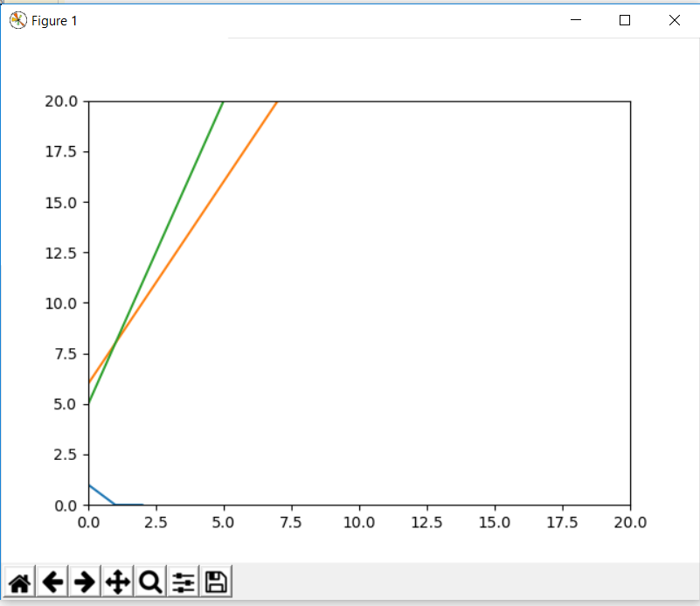Click y-axis label 17.5

61,152
